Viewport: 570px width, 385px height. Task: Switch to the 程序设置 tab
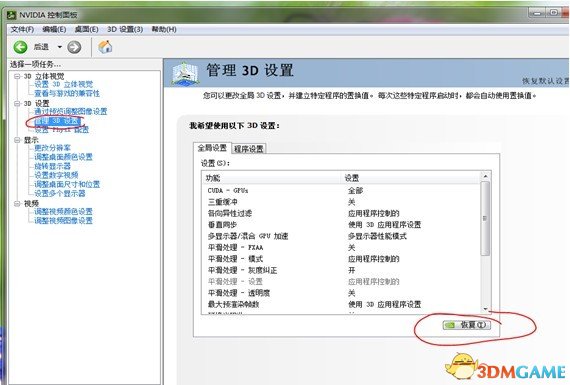click(249, 149)
